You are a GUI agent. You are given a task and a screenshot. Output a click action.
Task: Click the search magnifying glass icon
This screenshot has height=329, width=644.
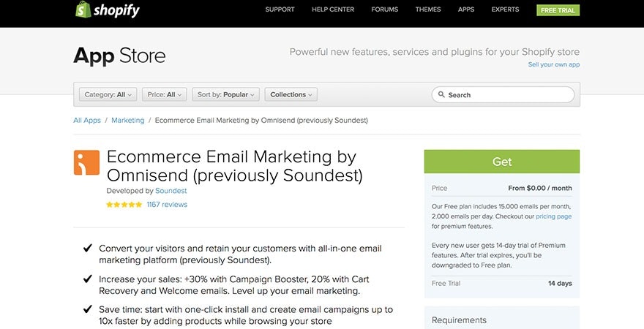coord(441,95)
